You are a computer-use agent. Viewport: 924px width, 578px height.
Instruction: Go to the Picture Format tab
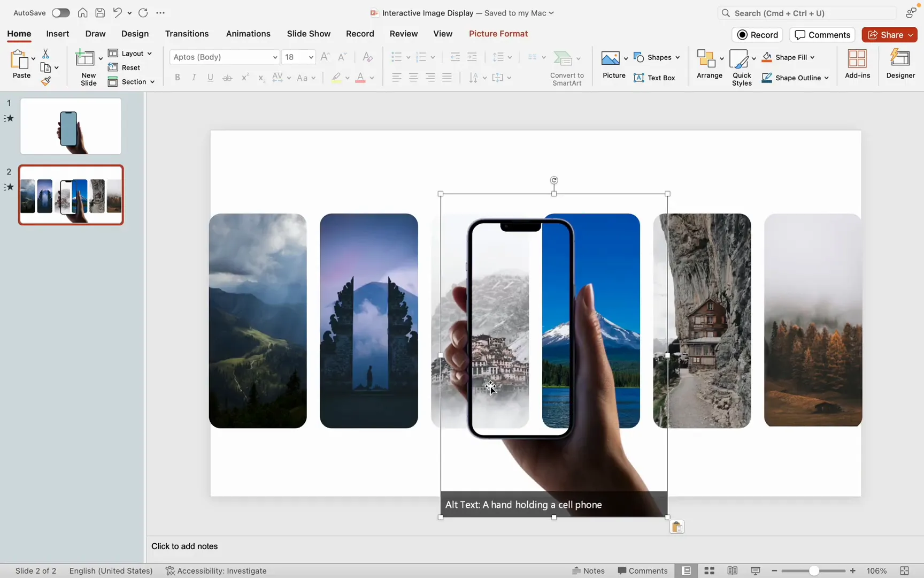point(498,34)
